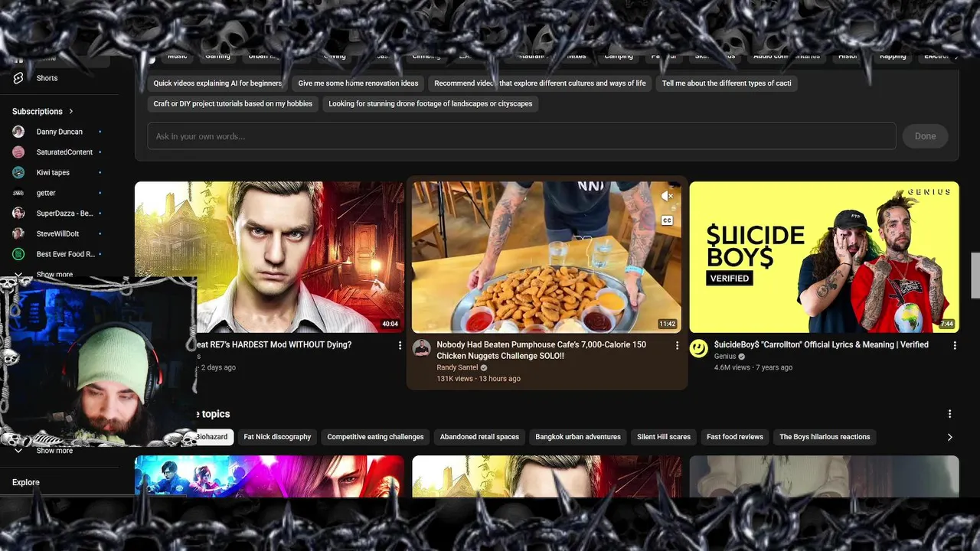Image resolution: width=980 pixels, height=551 pixels.
Task: Open SuperDazza channel avatar
Action: pyautogui.click(x=18, y=213)
